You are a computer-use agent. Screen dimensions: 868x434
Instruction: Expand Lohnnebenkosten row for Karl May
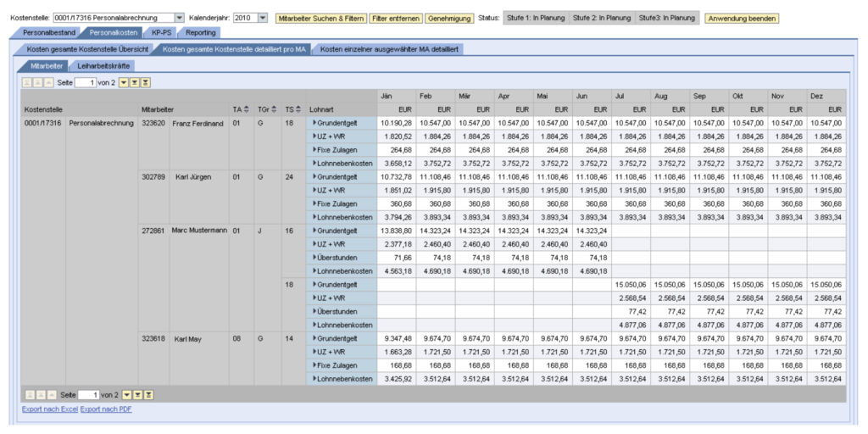(314, 379)
